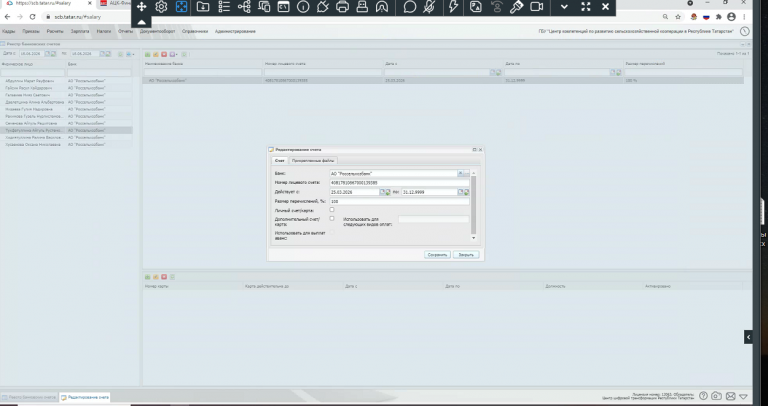This screenshot has width=768, height=406.
Task: Open the 'Отчеты' menu
Action: (x=125, y=31)
